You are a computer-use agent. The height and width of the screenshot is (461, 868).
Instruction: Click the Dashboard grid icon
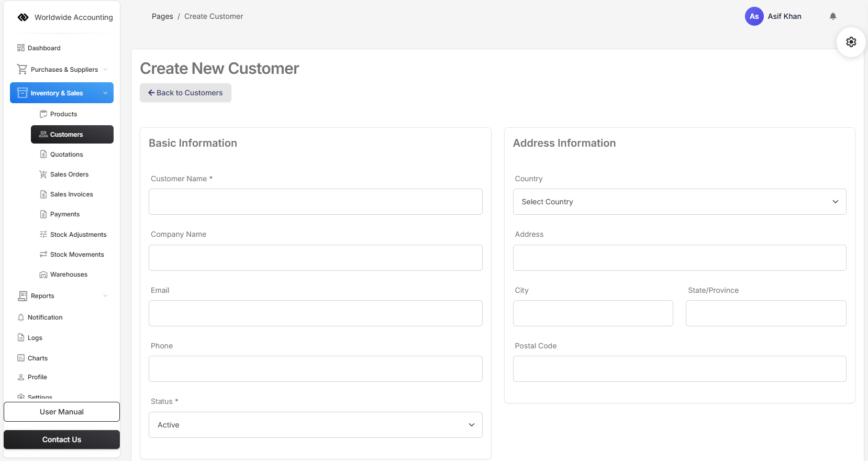(x=21, y=48)
